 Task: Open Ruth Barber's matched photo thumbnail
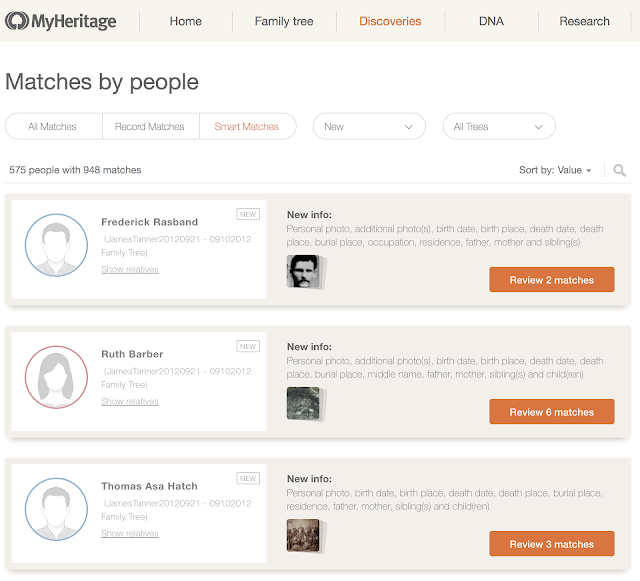point(303,403)
